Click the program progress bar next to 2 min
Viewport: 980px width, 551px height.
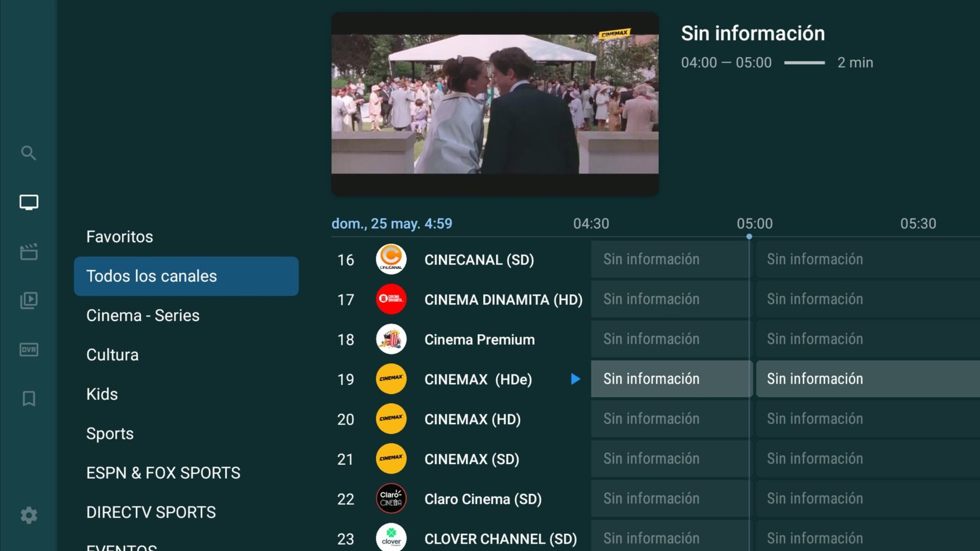(x=804, y=63)
